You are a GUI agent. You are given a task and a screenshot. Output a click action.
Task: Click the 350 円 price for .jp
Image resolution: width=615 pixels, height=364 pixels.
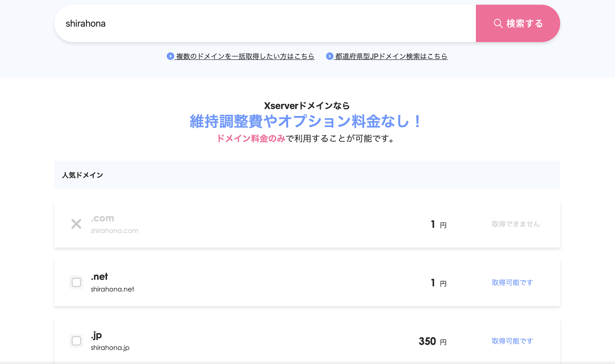click(x=432, y=341)
